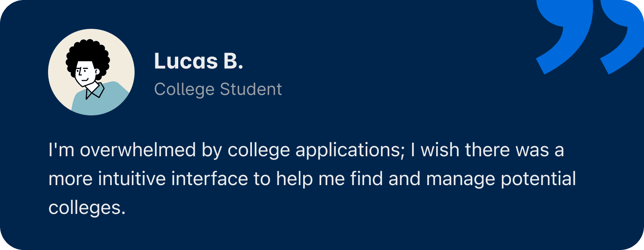
Task: Click the word potential in the quote
Action: coord(538,179)
